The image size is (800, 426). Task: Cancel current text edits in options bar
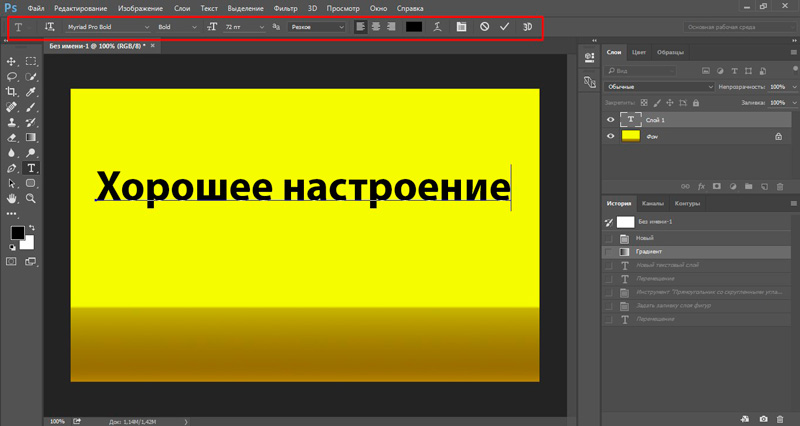tap(484, 27)
